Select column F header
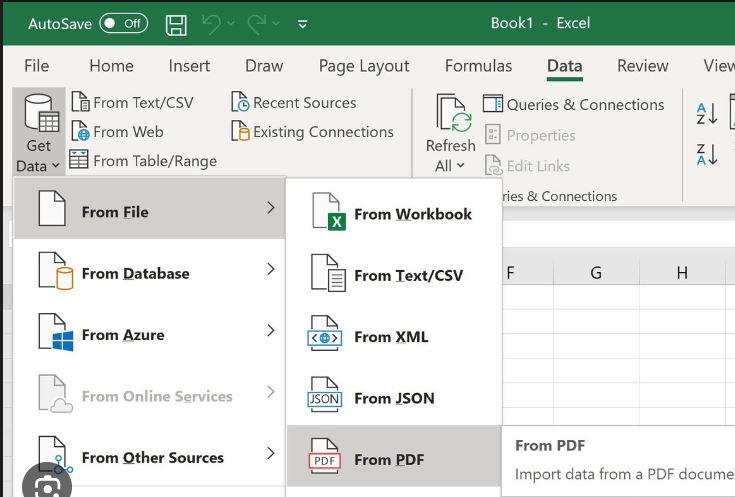 pos(527,272)
